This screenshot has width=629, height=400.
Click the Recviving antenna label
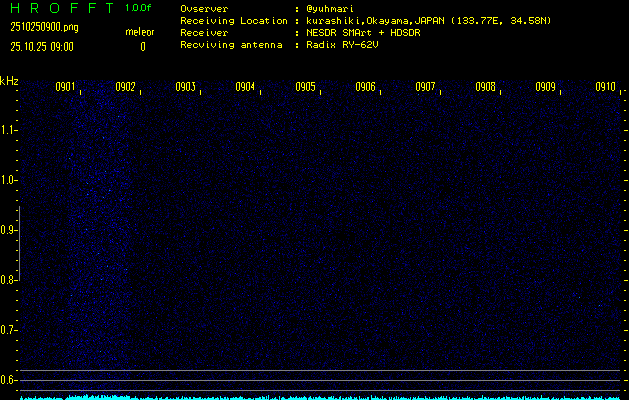[x=231, y=45]
